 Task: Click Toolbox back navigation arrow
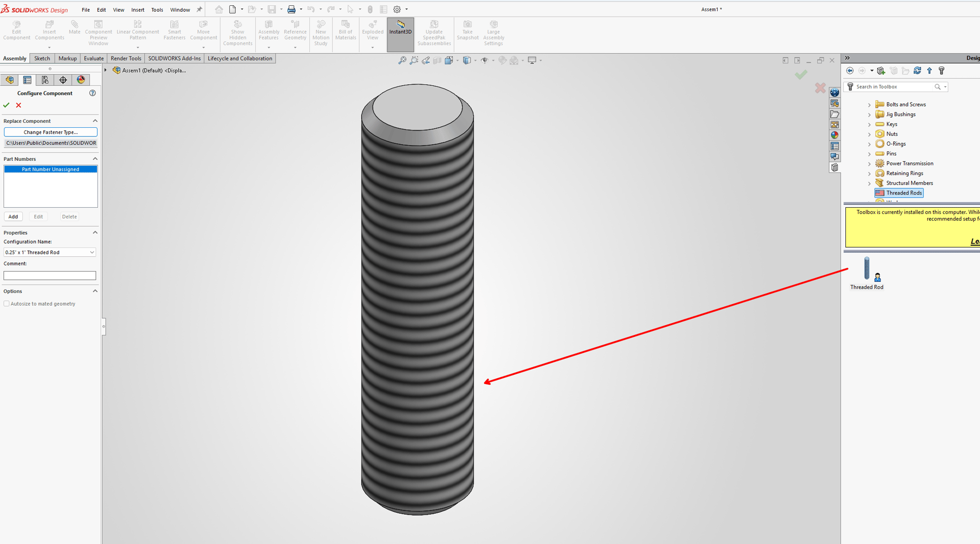(x=850, y=71)
